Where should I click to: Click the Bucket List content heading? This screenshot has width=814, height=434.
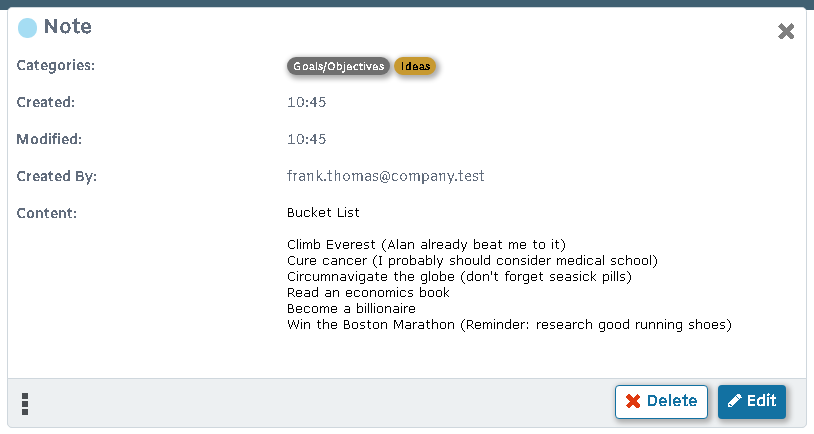(323, 213)
